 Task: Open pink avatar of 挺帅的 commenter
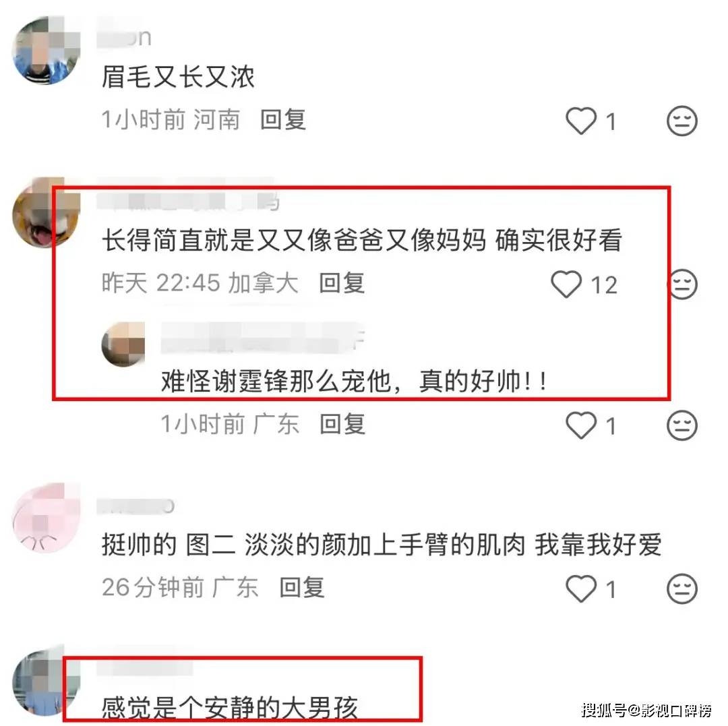(46, 517)
